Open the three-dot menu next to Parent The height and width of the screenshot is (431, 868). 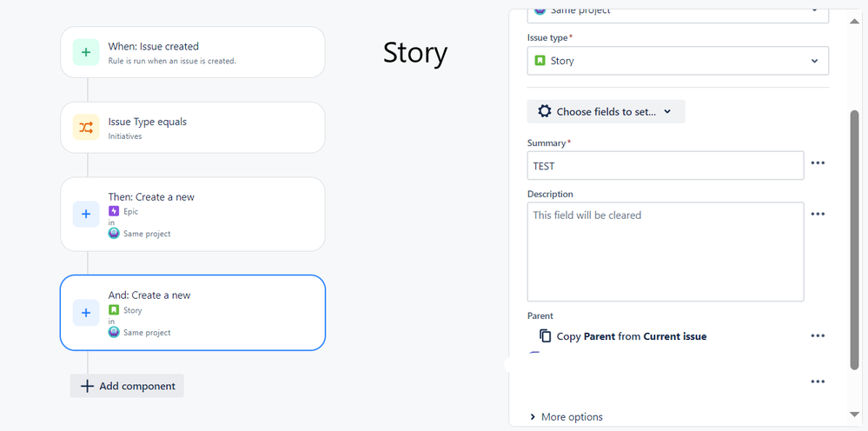[x=818, y=335]
